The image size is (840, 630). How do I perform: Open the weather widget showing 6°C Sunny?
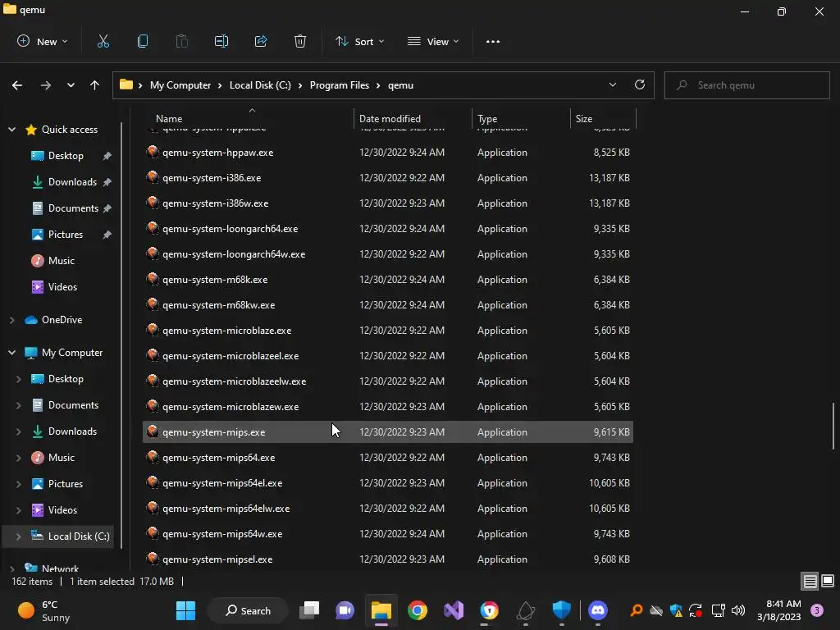tap(44, 610)
